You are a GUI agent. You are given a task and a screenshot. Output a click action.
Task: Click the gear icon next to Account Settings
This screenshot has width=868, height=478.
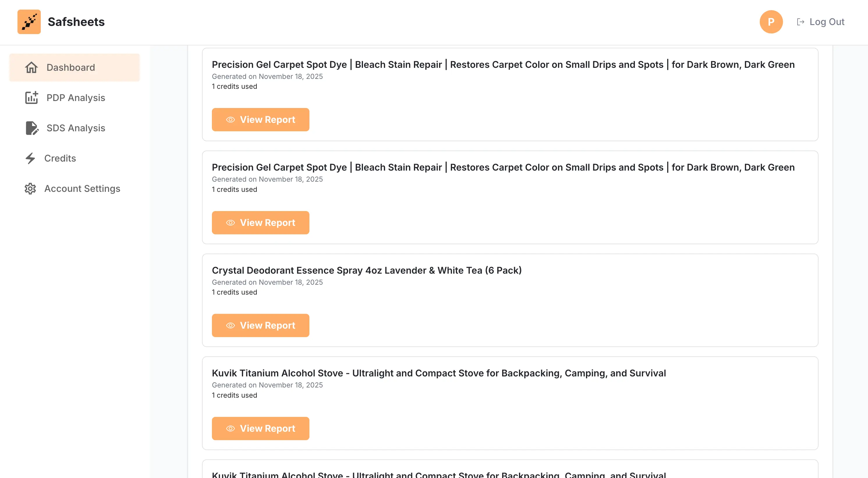click(30, 188)
